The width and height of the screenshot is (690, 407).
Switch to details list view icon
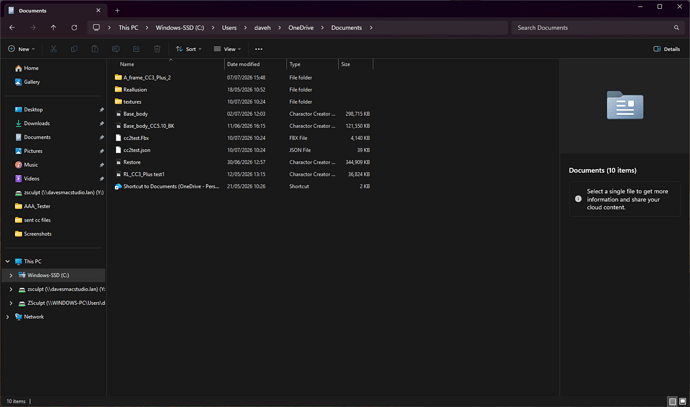pyautogui.click(x=672, y=401)
